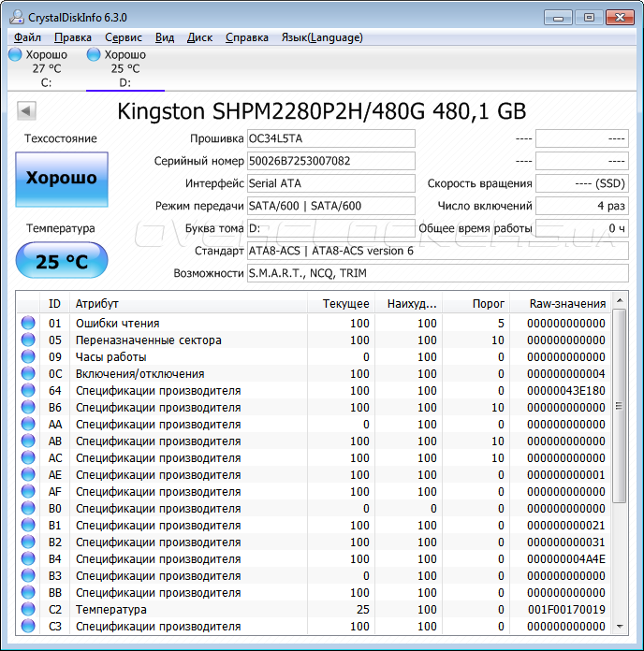Click the Возможности S.M.A.R.T. field
This screenshot has width=644, height=651.
[438, 273]
